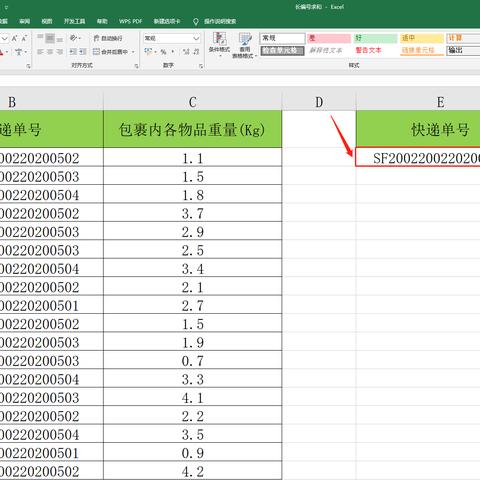This screenshot has height=480, width=480.
Task: Open the Number format dialog launcher
Action: coord(201,66)
